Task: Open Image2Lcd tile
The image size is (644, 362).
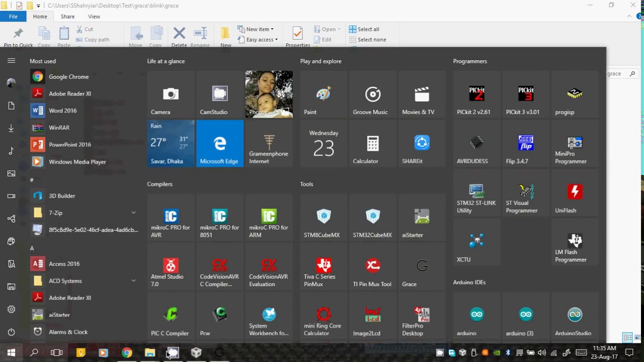Action: (x=373, y=316)
